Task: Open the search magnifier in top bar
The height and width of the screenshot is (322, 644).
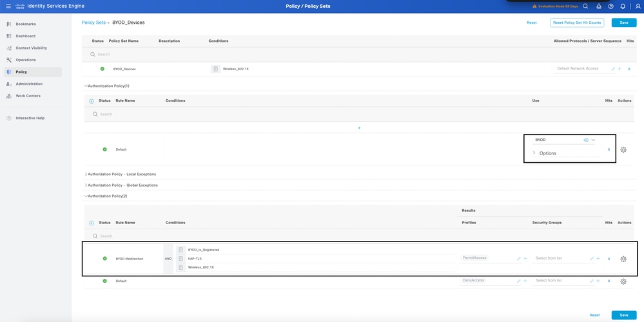Action: point(586,6)
